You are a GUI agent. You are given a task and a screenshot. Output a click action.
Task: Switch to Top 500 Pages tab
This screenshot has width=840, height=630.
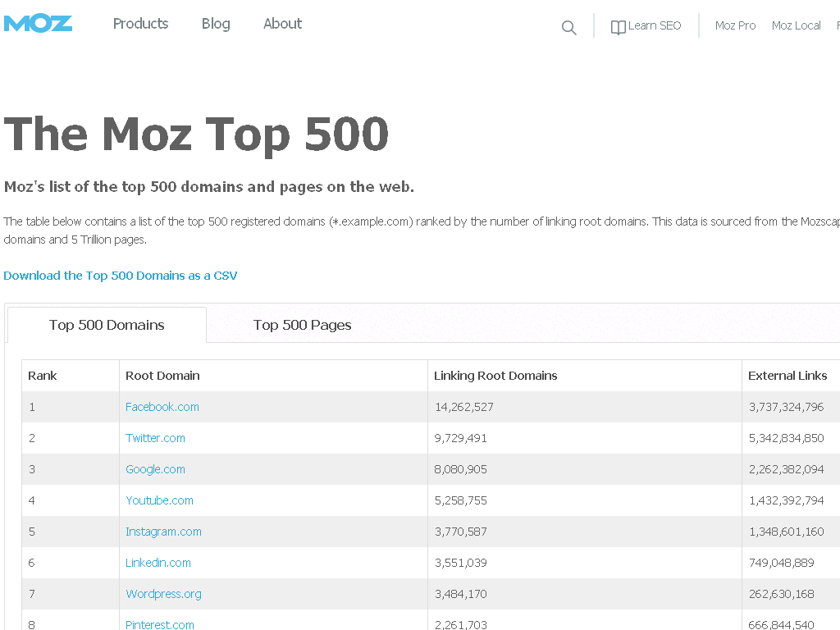pos(302,325)
